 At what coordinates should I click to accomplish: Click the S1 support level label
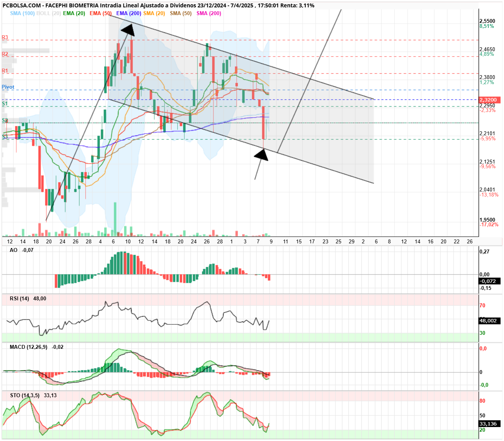click(5, 103)
